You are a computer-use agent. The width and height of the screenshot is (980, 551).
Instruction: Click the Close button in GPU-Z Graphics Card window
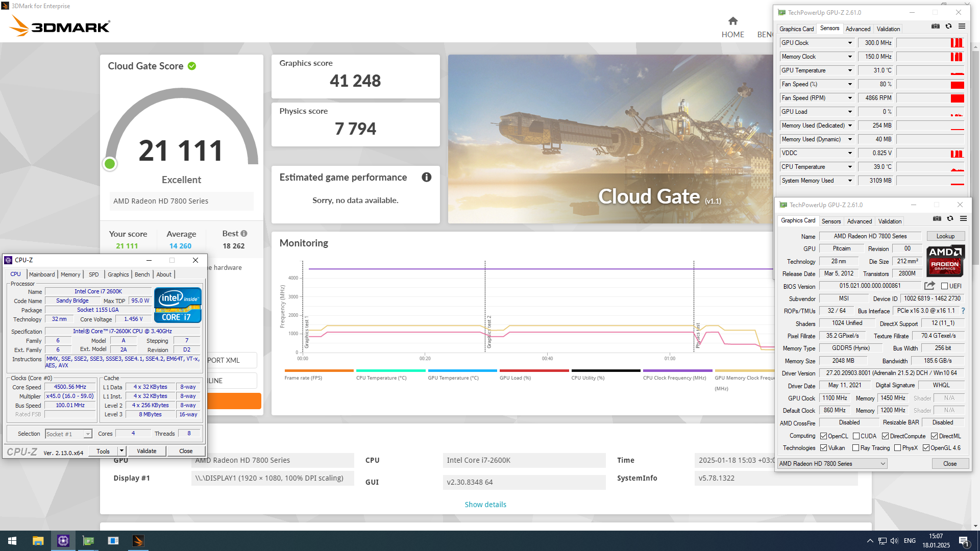pyautogui.click(x=950, y=464)
